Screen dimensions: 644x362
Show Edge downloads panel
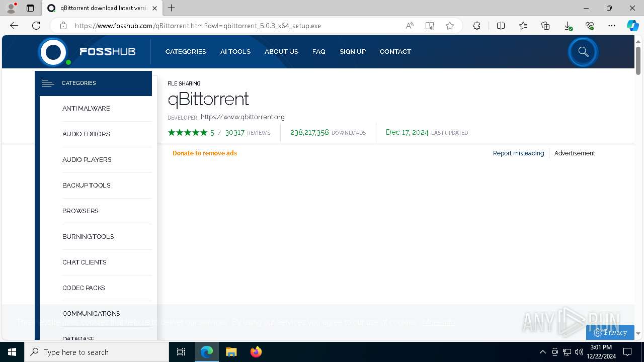pyautogui.click(x=568, y=26)
